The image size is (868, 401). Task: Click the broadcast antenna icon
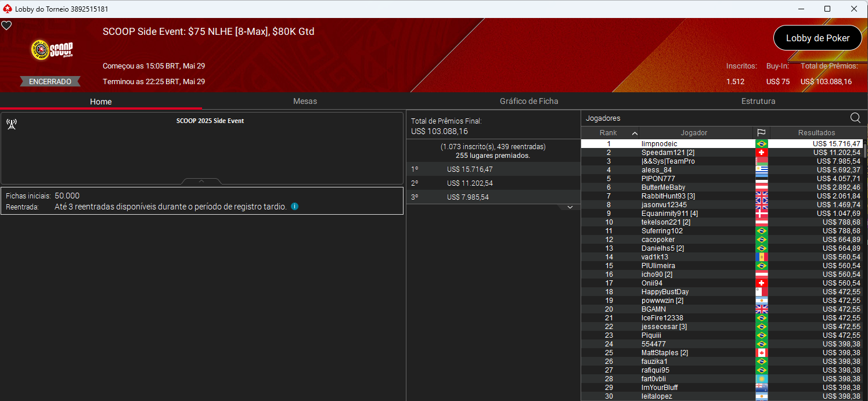point(12,124)
